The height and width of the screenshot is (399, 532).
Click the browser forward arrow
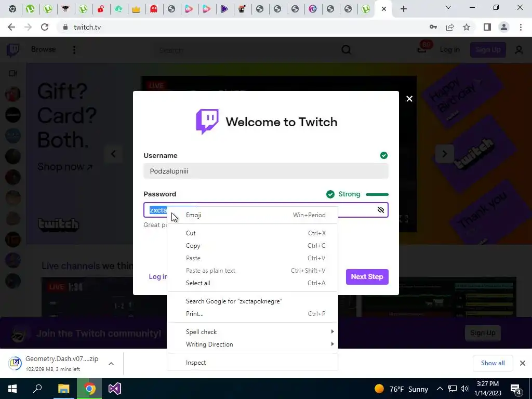28,27
